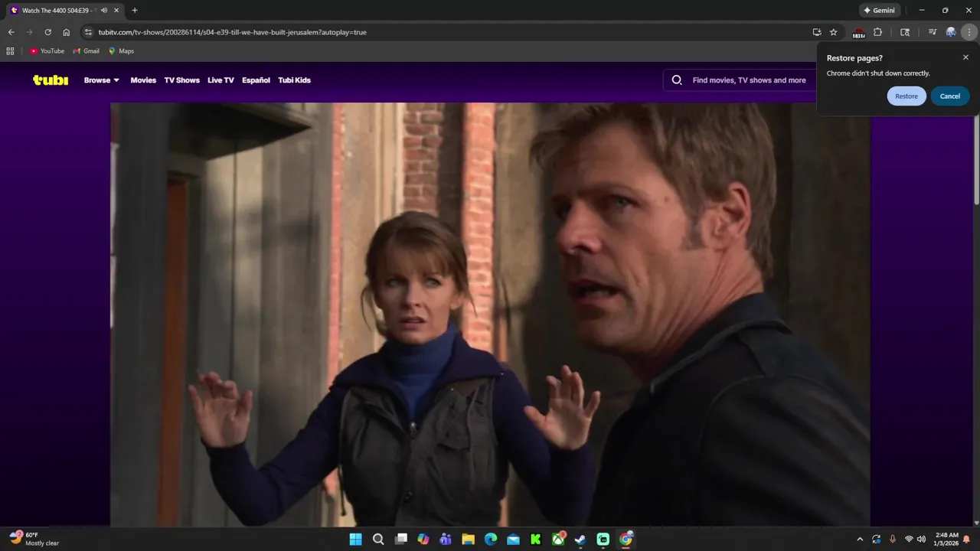Open the volume tray icon
The image size is (980, 551).
pyautogui.click(x=921, y=539)
